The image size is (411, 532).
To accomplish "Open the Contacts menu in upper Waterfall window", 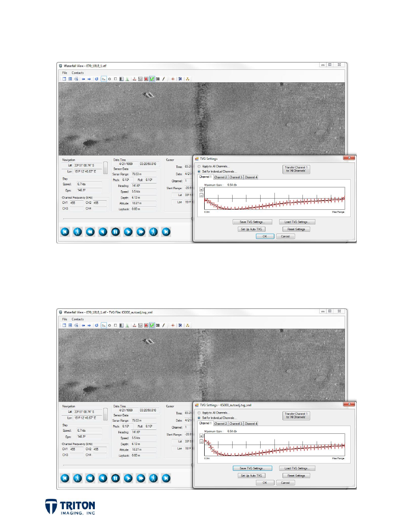I will click(78, 73).
